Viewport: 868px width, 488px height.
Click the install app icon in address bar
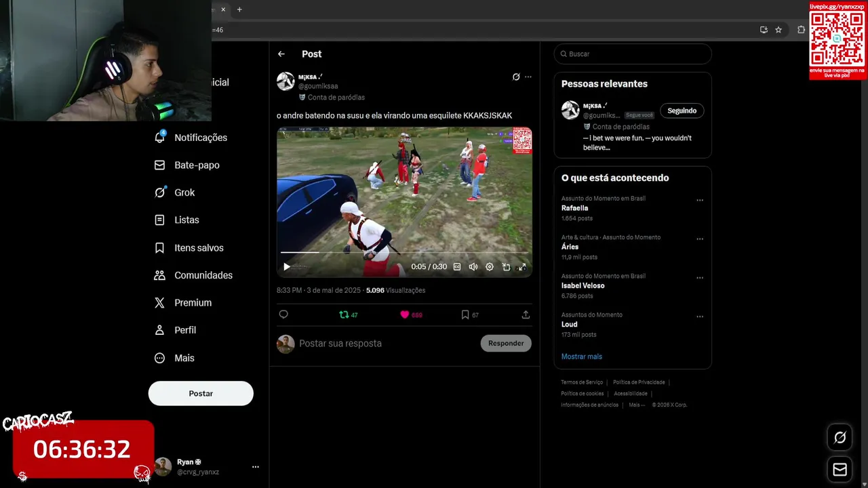pos(764,30)
